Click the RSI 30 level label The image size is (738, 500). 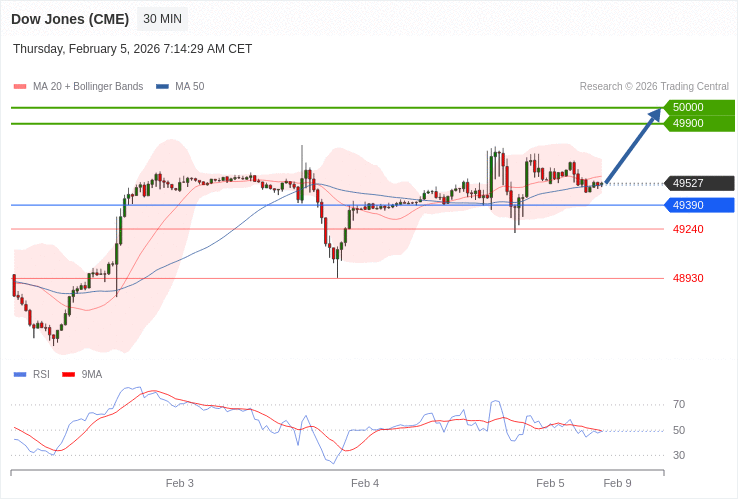point(679,455)
